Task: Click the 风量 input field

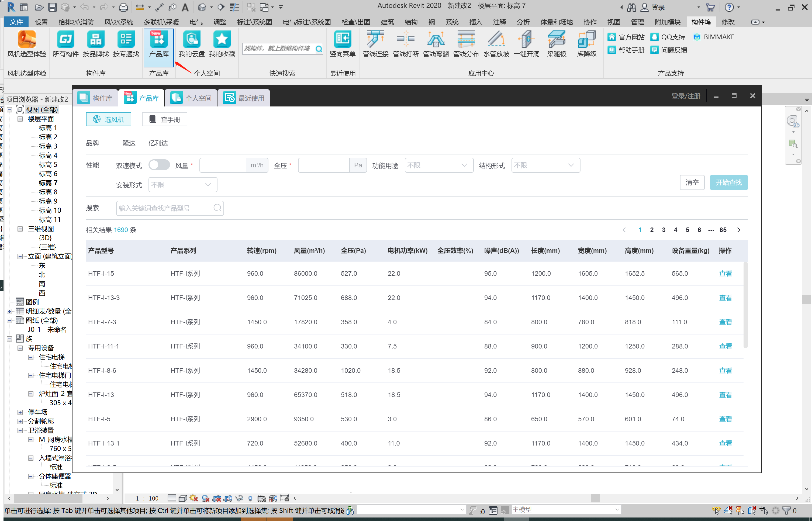Action: coord(223,165)
